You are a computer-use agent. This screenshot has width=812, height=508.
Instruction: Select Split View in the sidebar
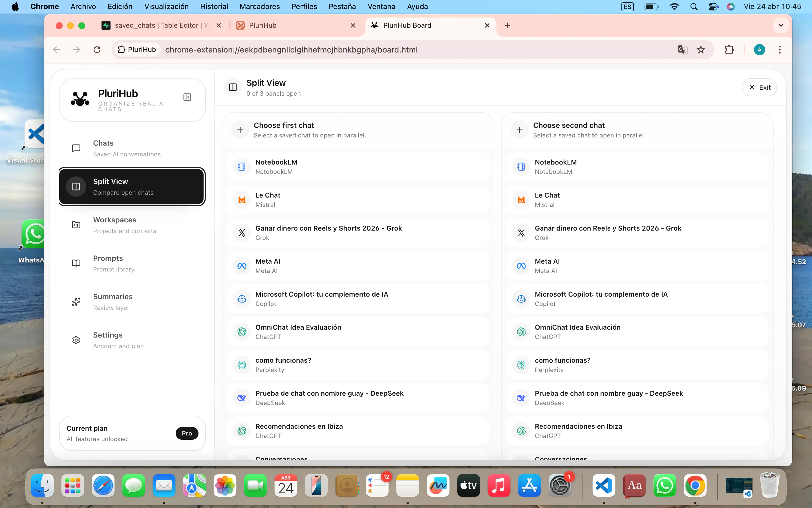[x=132, y=187]
